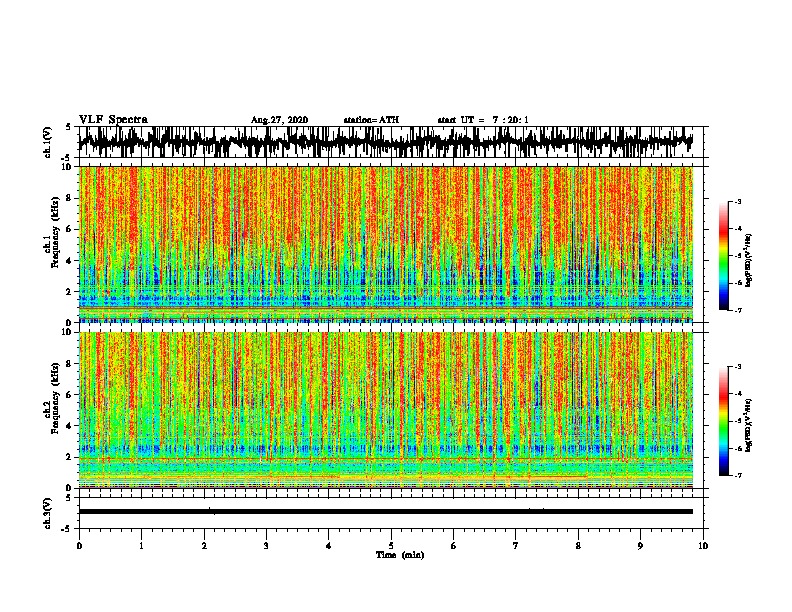Click the "station=ATH" header text
Viewport: 792px width, 612px height.
click(371, 120)
